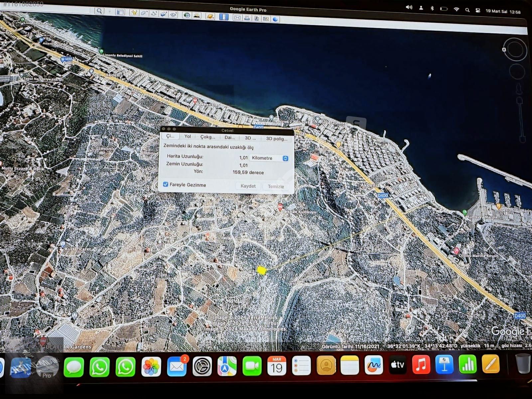The width and height of the screenshot is (532, 399).
Task: Open the Kilometre units dropdown
Action: [x=269, y=158]
